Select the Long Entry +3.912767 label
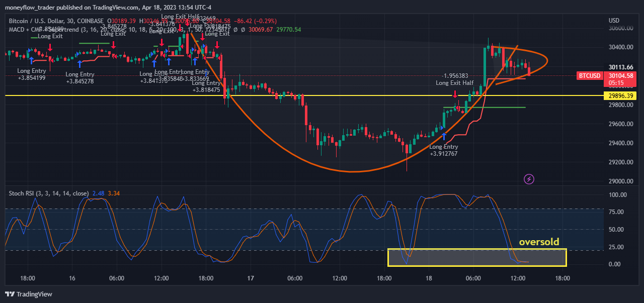 [x=444, y=150]
